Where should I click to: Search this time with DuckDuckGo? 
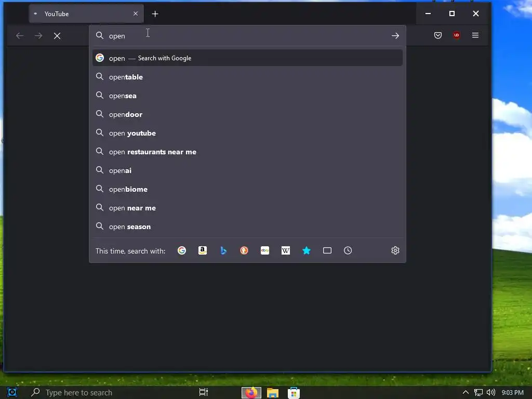coord(244,251)
